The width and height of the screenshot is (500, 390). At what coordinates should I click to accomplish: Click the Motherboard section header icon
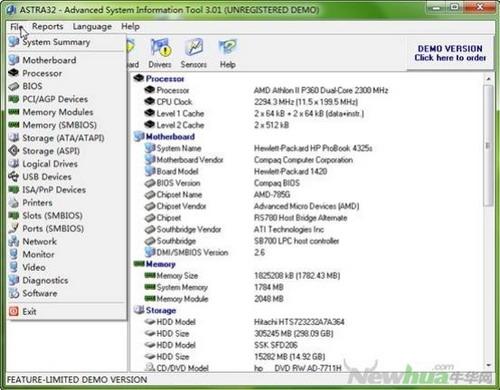click(x=138, y=136)
